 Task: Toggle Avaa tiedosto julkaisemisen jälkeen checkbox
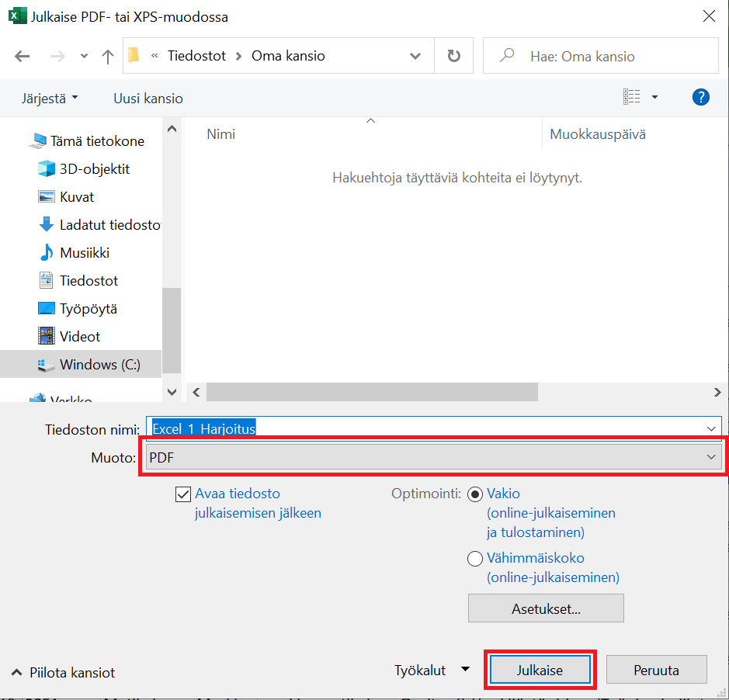coord(183,494)
